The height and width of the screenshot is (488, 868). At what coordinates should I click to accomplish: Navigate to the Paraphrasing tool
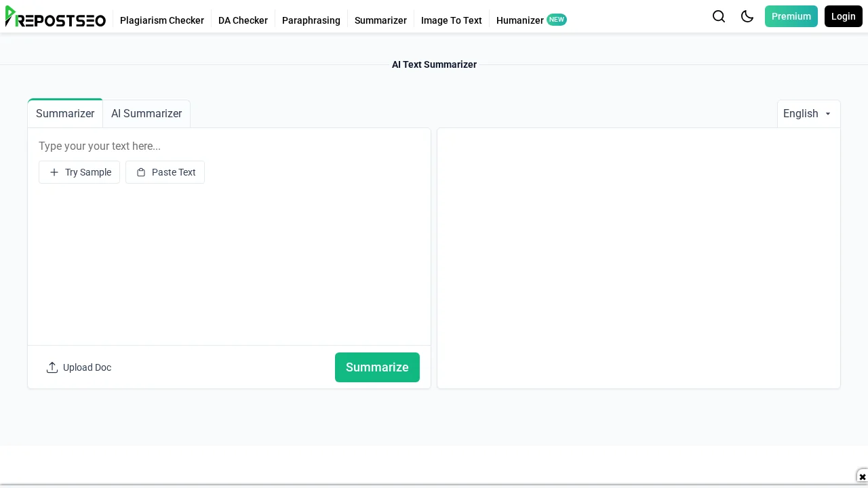311,20
